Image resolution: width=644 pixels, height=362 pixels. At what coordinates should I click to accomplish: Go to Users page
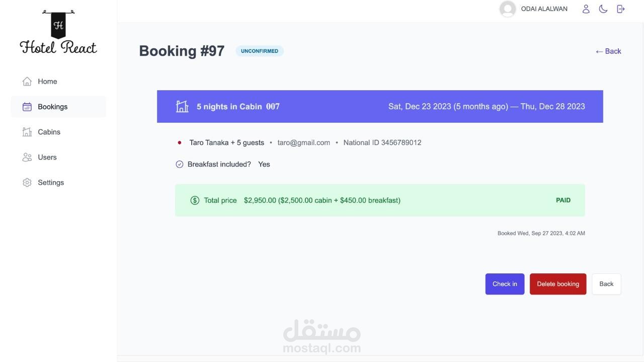[x=47, y=158]
